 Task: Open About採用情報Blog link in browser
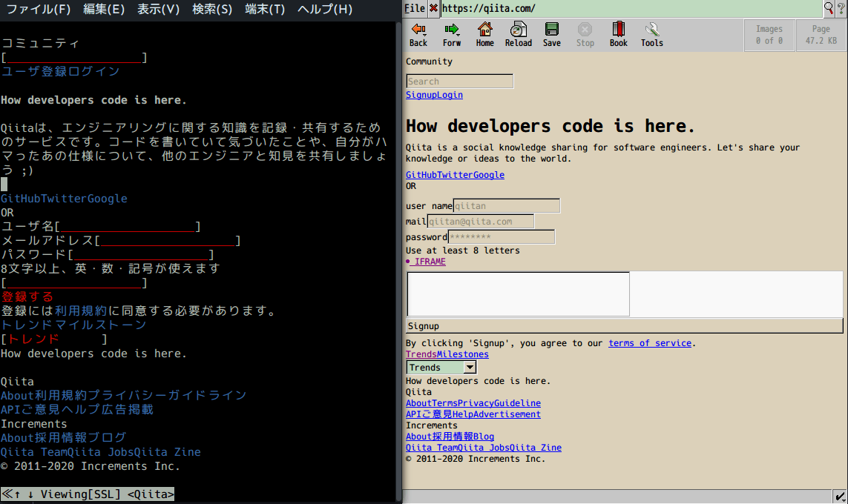point(450,437)
